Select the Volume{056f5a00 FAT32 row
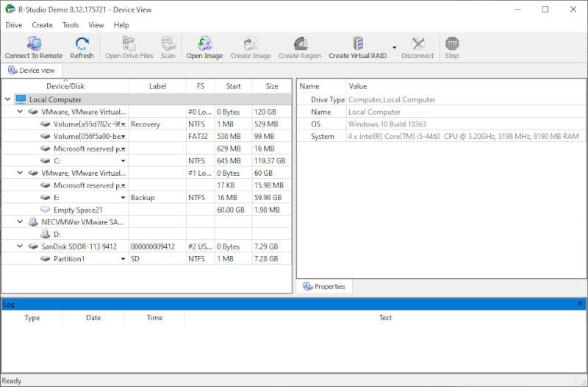The height and width of the screenshot is (387, 588). click(146, 136)
